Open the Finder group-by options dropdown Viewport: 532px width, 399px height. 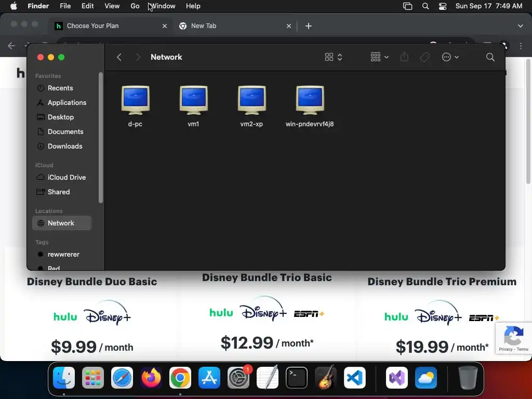pos(379,57)
